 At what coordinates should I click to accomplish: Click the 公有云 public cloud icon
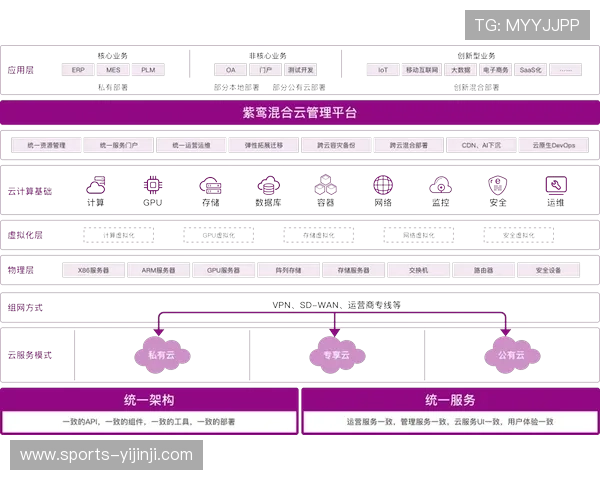(x=510, y=355)
